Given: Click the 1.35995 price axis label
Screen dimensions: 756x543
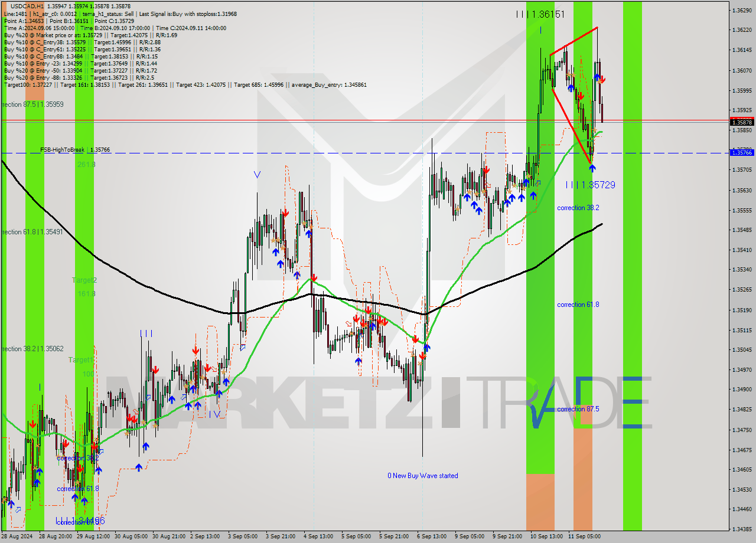Looking at the screenshot, I should 742,91.
